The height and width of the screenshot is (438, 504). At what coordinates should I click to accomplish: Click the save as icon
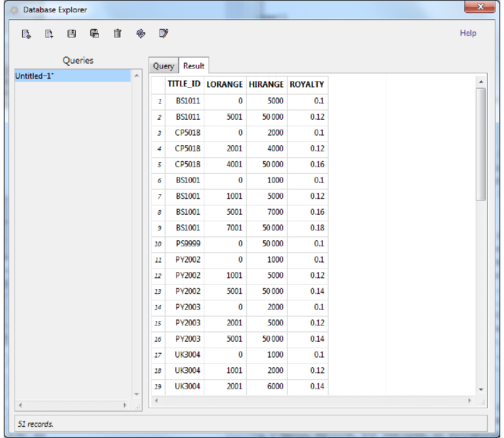[95, 33]
